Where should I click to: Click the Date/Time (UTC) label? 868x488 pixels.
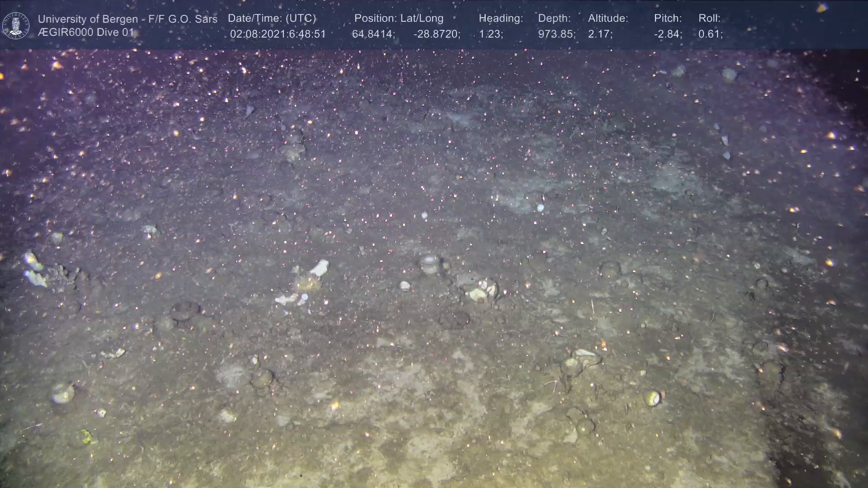click(x=272, y=19)
